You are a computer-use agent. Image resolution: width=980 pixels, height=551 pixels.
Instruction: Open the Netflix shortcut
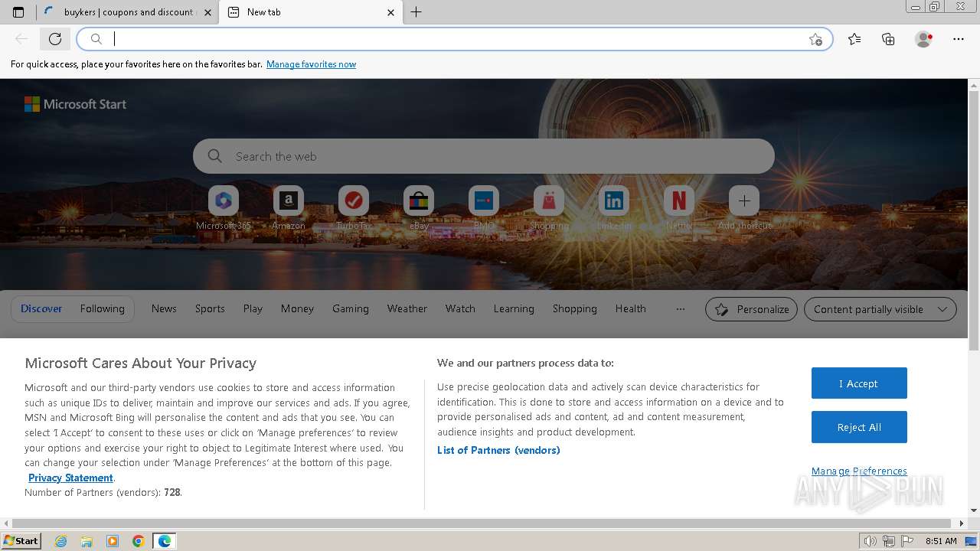tap(679, 208)
